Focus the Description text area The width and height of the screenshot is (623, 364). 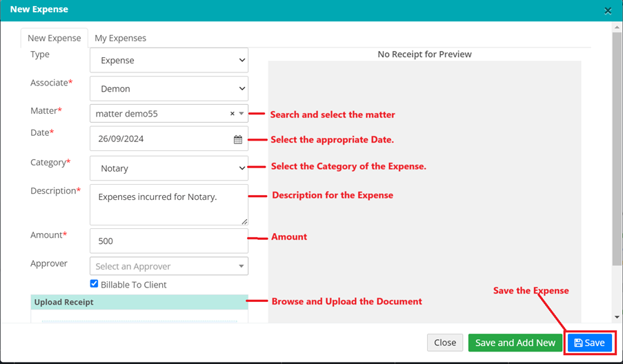click(x=169, y=204)
